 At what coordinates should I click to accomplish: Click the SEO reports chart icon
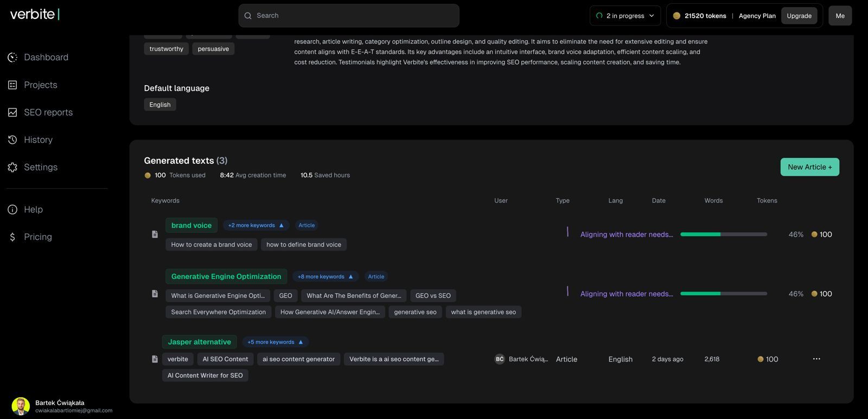pos(12,112)
